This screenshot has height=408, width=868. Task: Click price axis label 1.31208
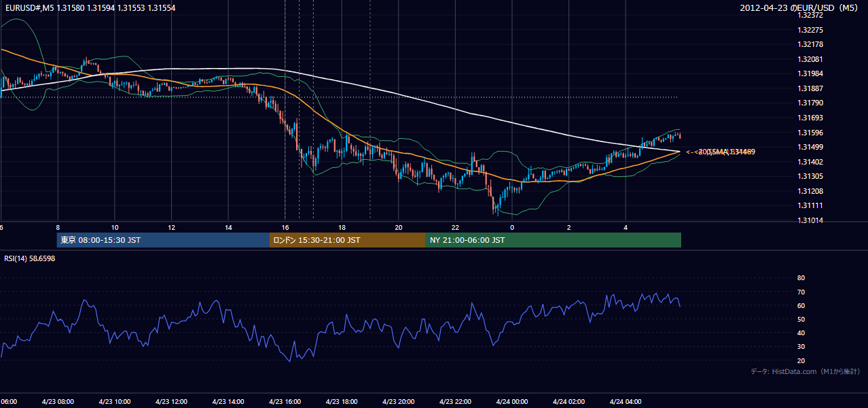coord(810,191)
